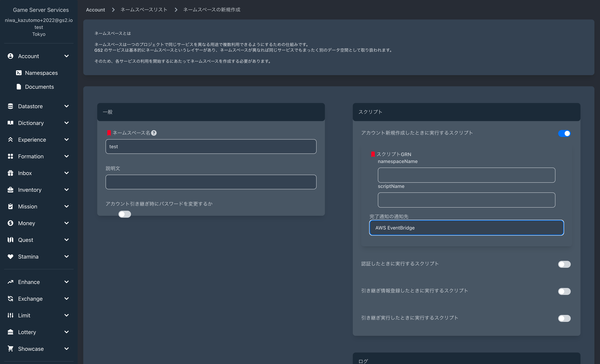600x364 pixels.
Task: Click breadcrumb chevron after Account
Action: [x=113, y=10]
